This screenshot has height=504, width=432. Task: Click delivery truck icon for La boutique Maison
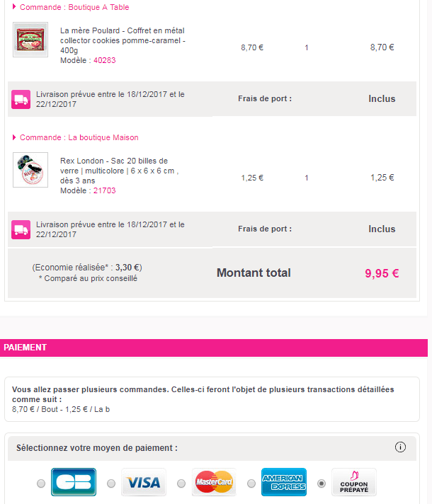[21, 229]
